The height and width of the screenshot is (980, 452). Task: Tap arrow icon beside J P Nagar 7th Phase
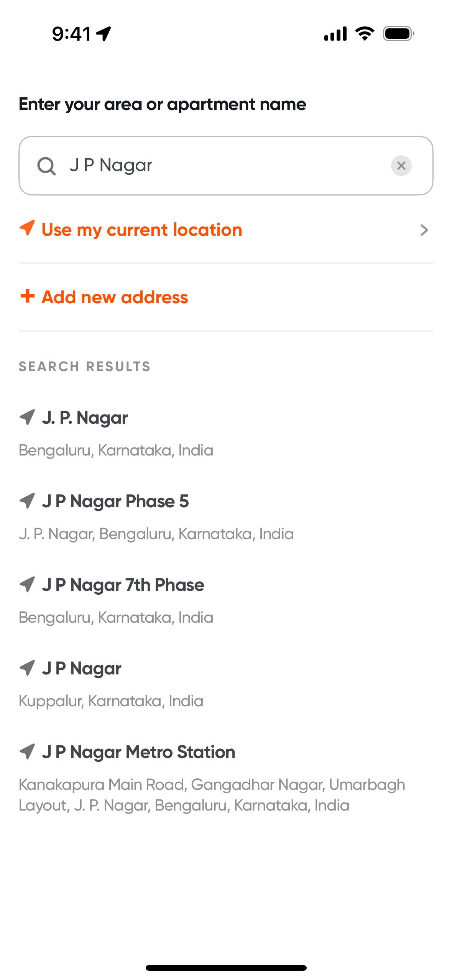[x=27, y=584]
